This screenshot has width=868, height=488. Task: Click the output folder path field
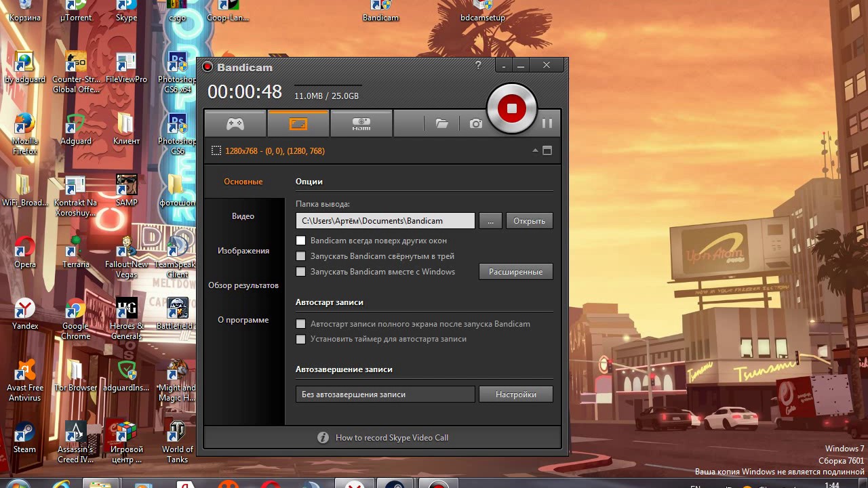385,221
